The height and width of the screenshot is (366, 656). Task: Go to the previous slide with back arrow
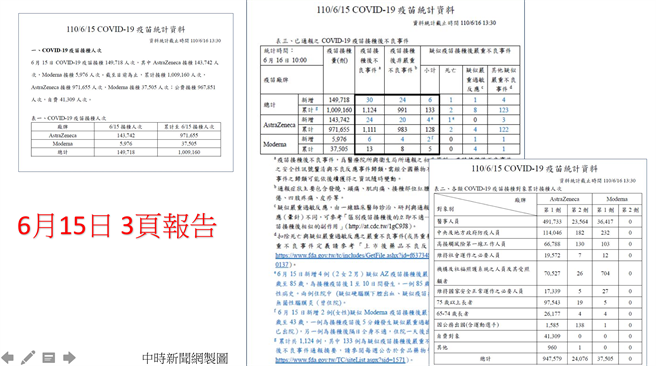8,358
